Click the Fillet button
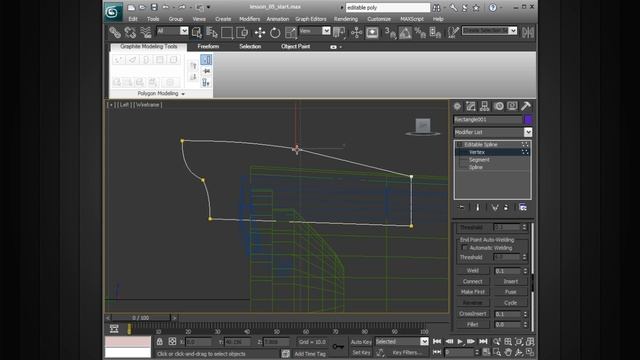 pos(473,324)
